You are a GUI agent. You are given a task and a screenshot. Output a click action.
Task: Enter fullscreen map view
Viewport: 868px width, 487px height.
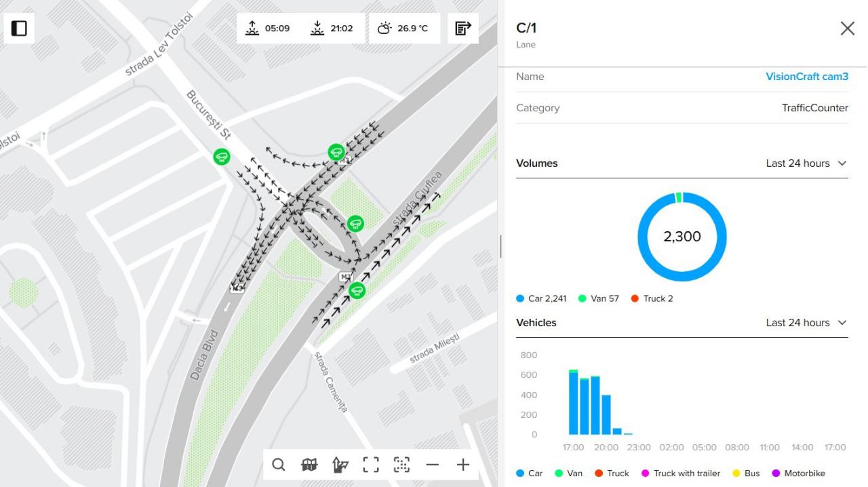[370, 465]
